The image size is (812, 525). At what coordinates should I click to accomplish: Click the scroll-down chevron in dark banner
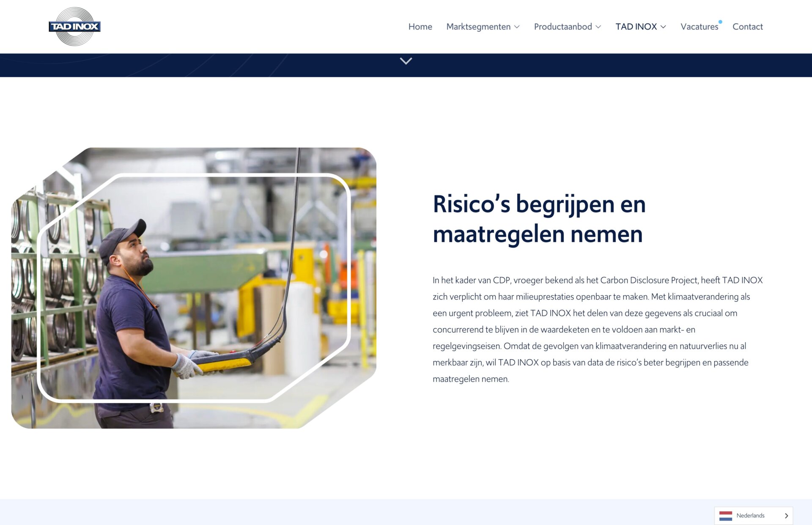point(406,61)
